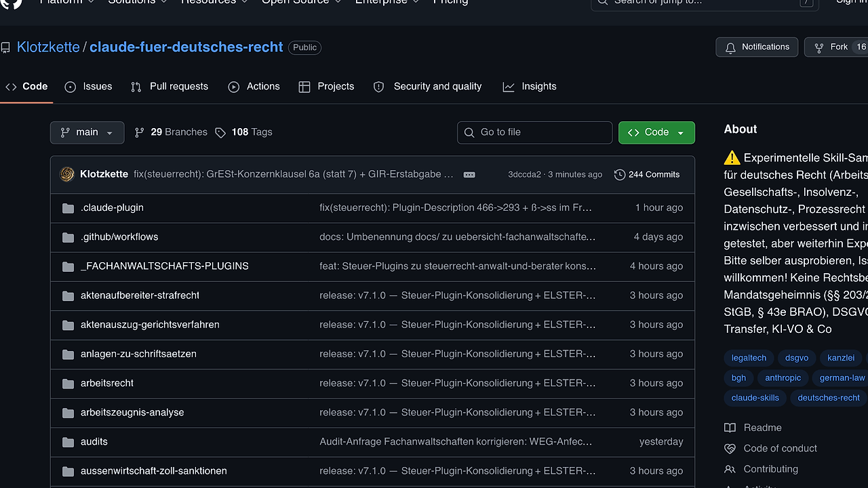Screen dimensions: 868x488
Task: Select the bgh topic tag
Action: point(738,378)
